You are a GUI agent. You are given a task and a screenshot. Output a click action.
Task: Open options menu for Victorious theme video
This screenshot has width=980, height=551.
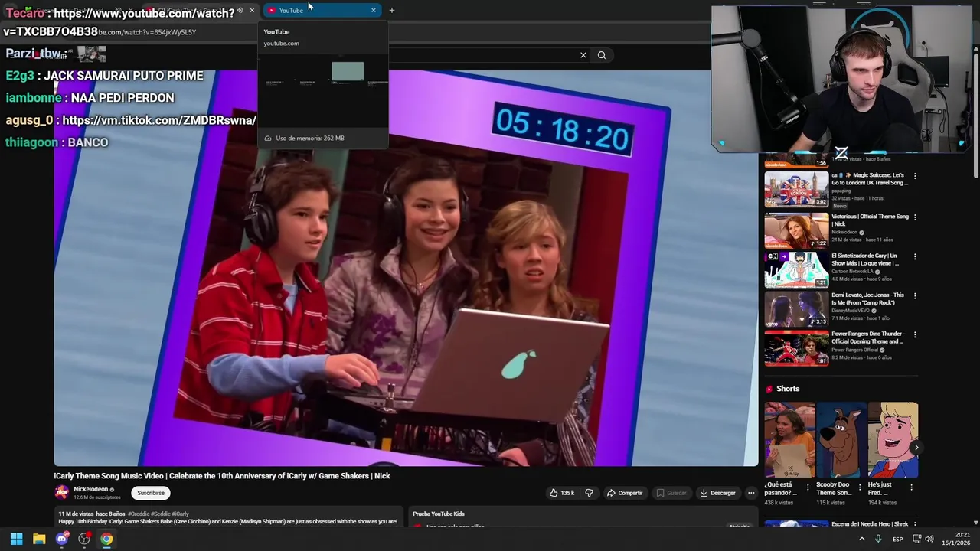pos(915,217)
